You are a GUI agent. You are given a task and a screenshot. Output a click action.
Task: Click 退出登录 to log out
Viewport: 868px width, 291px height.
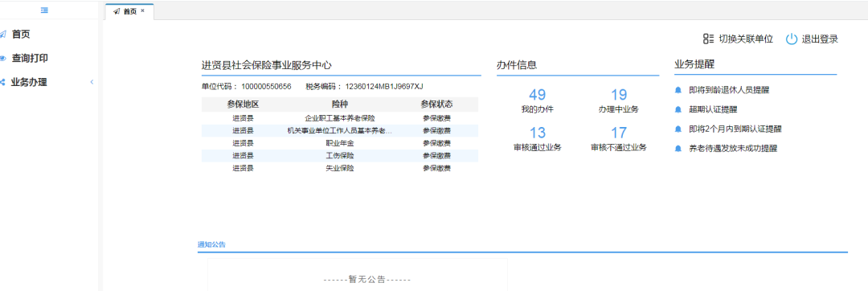(820, 39)
